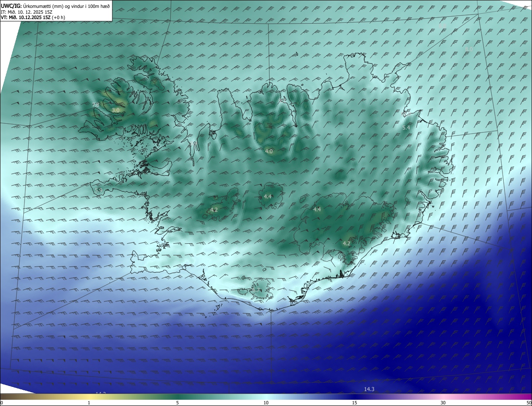Screen dimensions: 532x406
Task: Click the 4.0 value label in north Iceland
Action: [x=269, y=152]
